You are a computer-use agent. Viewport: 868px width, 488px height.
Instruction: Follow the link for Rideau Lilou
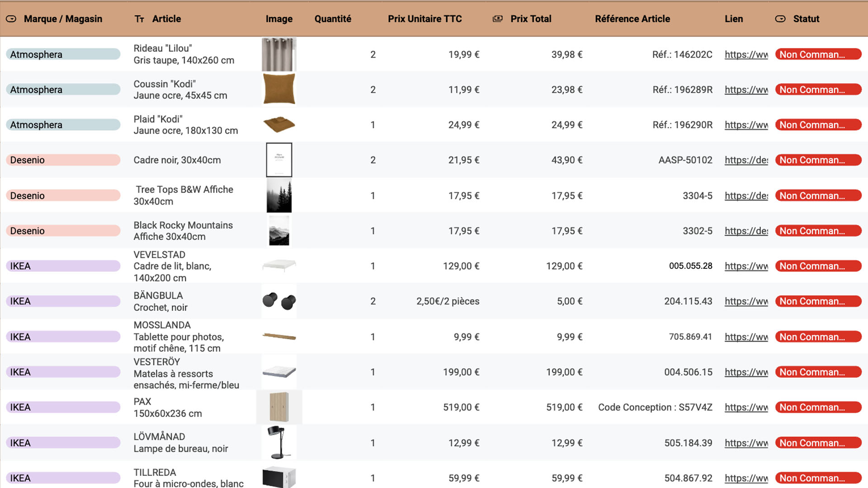[x=746, y=54]
